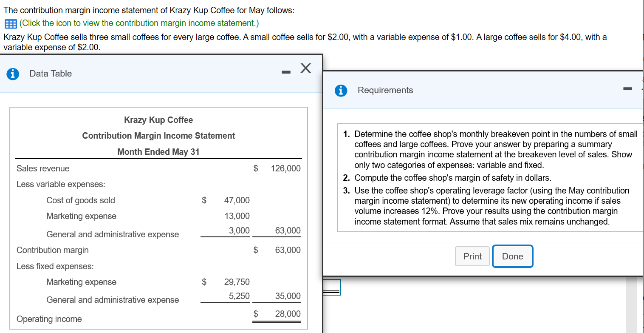Select the 28,000 operating income value
This screenshot has width=644, height=333.
(288, 314)
